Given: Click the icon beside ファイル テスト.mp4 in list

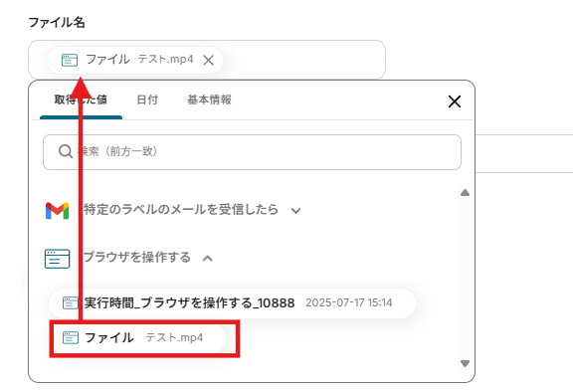Looking at the screenshot, I should click(x=71, y=337).
